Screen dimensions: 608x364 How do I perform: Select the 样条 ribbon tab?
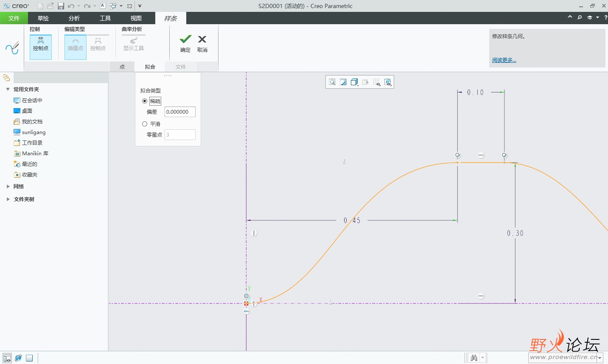click(x=171, y=18)
